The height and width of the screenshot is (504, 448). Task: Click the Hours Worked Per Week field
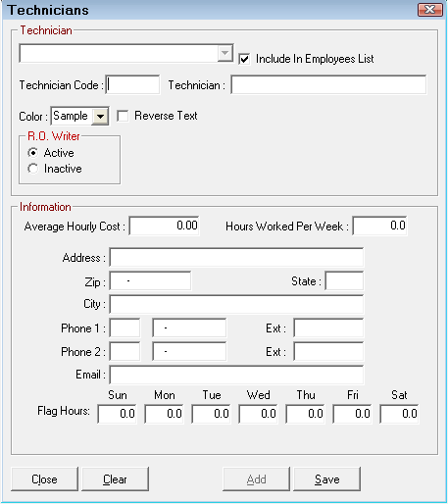pos(379,226)
